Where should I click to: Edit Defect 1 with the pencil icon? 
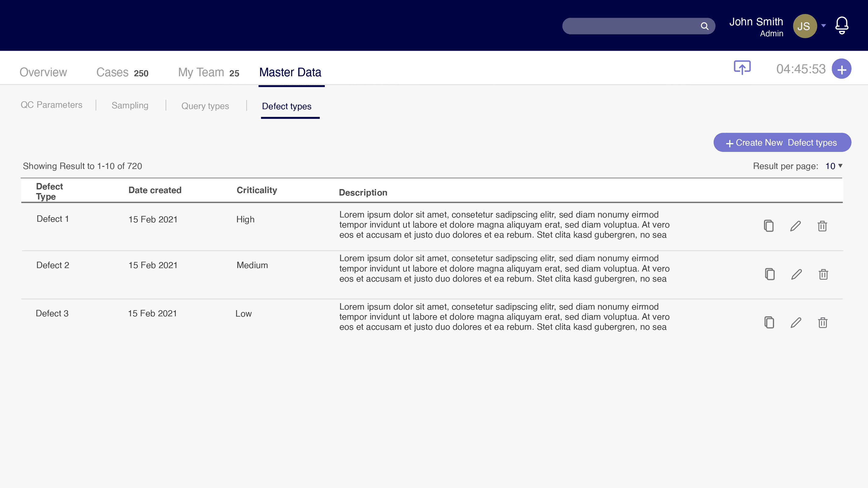coord(795,226)
